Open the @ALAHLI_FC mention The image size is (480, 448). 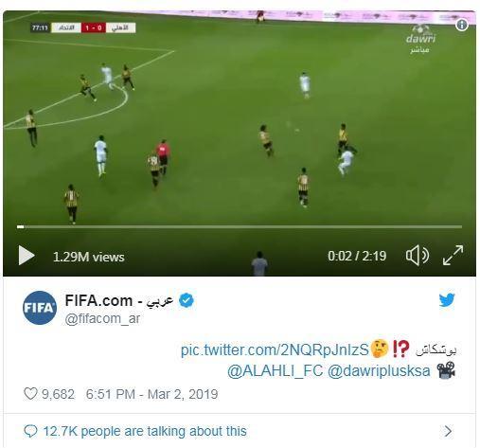pyautogui.click(x=275, y=370)
